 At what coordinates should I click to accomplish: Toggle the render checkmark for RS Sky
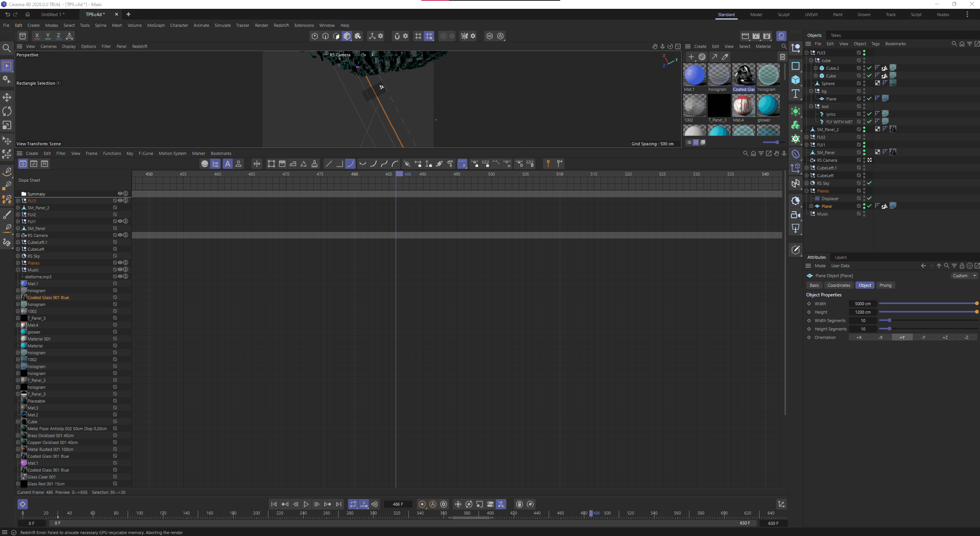[x=869, y=183]
